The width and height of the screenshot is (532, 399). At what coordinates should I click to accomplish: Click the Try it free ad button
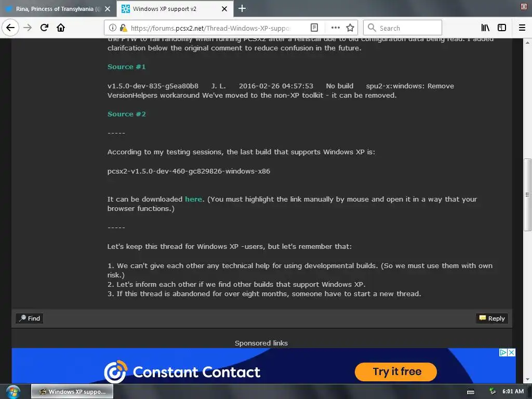tap(396, 372)
